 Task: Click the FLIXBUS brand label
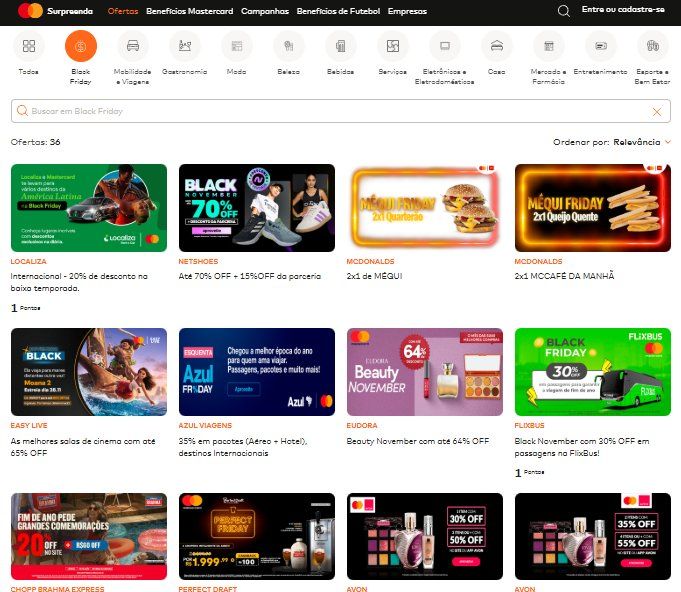point(529,426)
